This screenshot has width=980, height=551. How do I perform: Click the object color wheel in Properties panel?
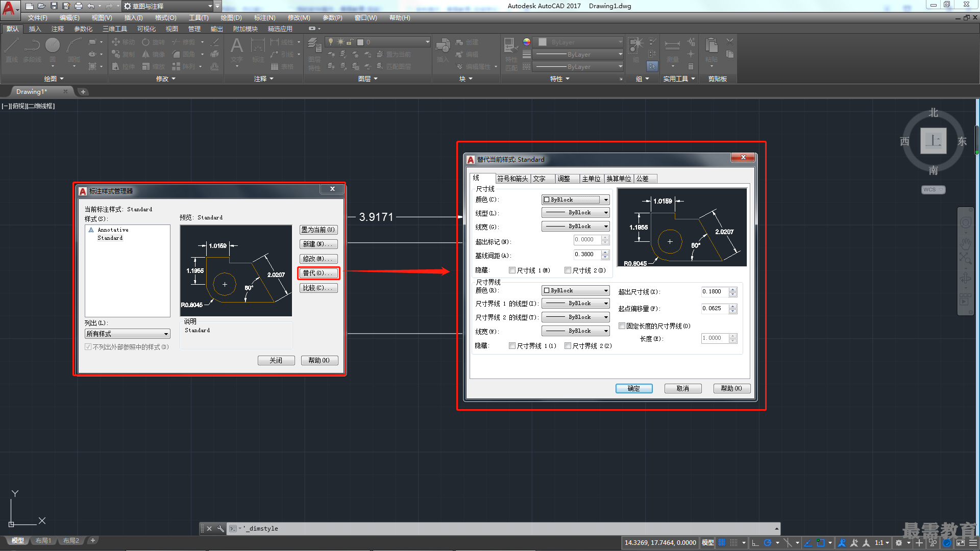pyautogui.click(x=527, y=42)
